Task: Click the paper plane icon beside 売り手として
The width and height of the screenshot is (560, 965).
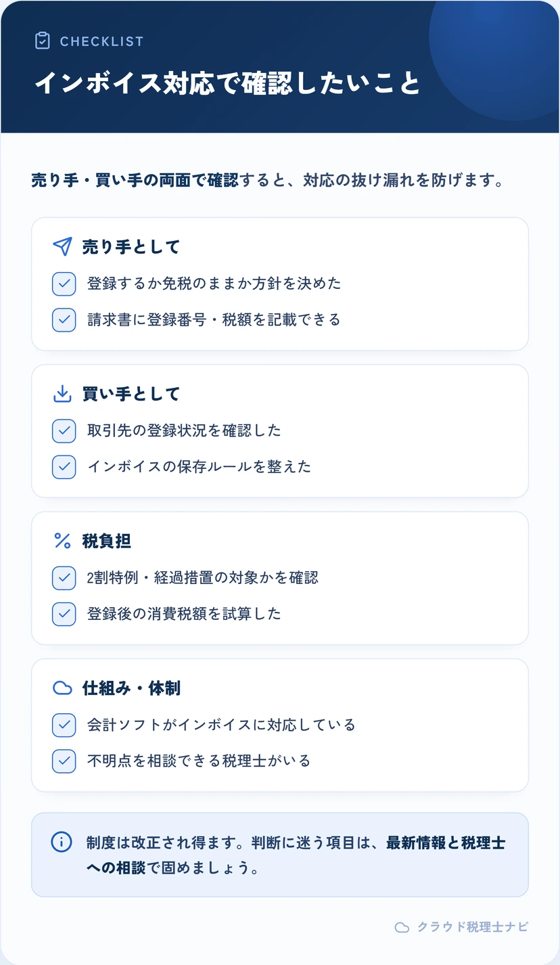Action: pyautogui.click(x=62, y=246)
